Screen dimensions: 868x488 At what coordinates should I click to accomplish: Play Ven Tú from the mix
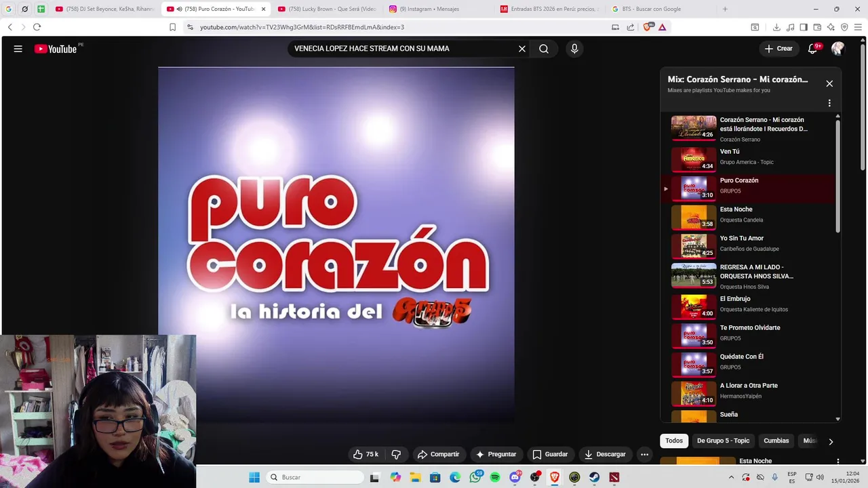[746, 159]
